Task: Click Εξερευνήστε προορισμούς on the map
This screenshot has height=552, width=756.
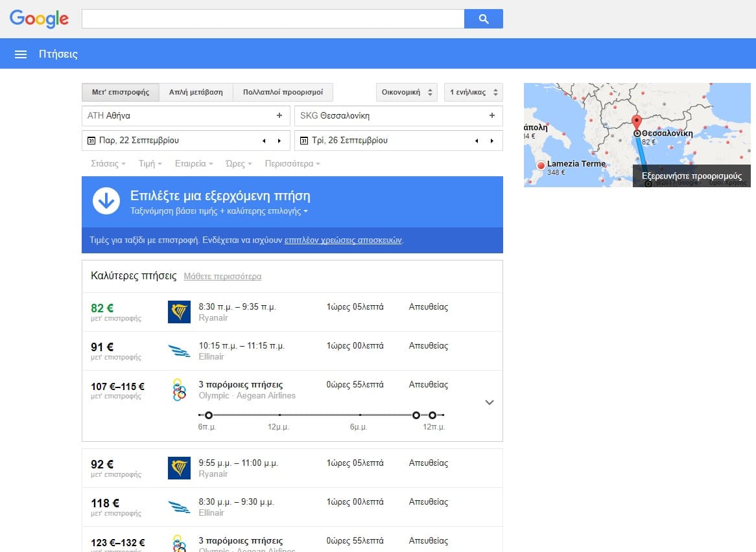Action: click(691, 176)
